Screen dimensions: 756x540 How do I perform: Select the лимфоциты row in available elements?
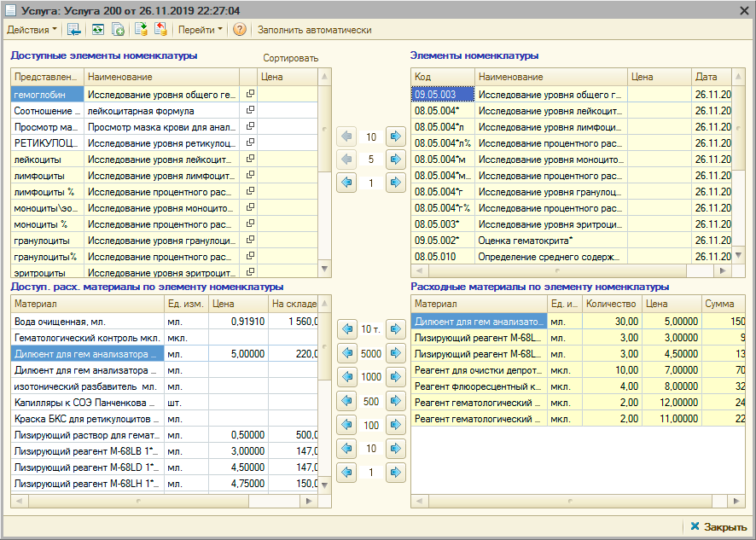coord(47,175)
